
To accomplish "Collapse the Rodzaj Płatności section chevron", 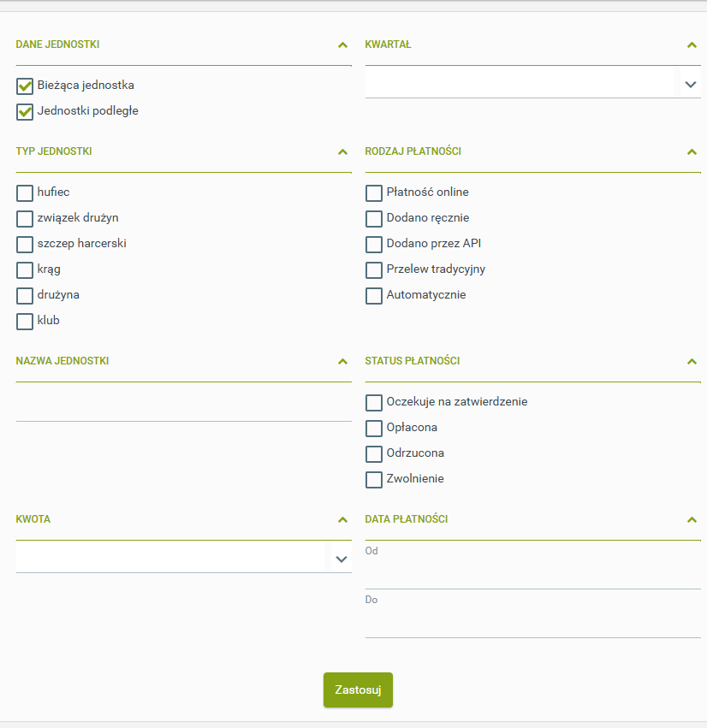I will coord(692,152).
